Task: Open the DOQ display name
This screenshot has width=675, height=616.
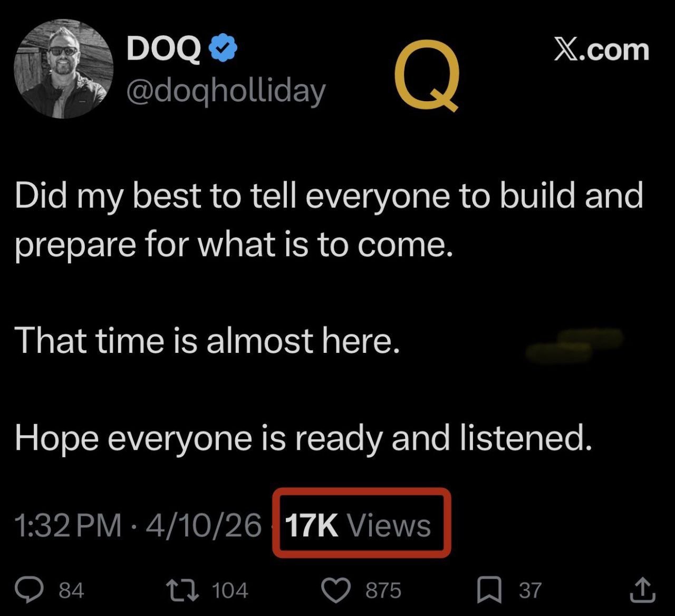Action: tap(163, 50)
